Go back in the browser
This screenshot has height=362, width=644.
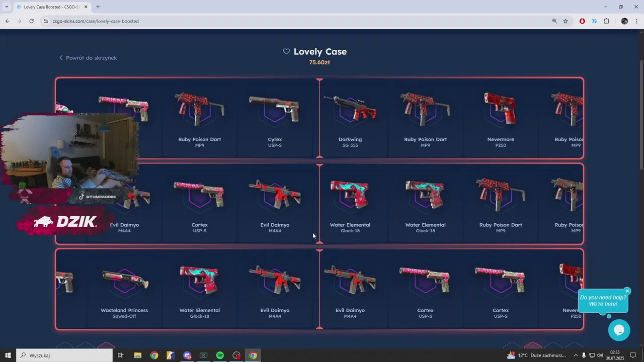coord(7,21)
